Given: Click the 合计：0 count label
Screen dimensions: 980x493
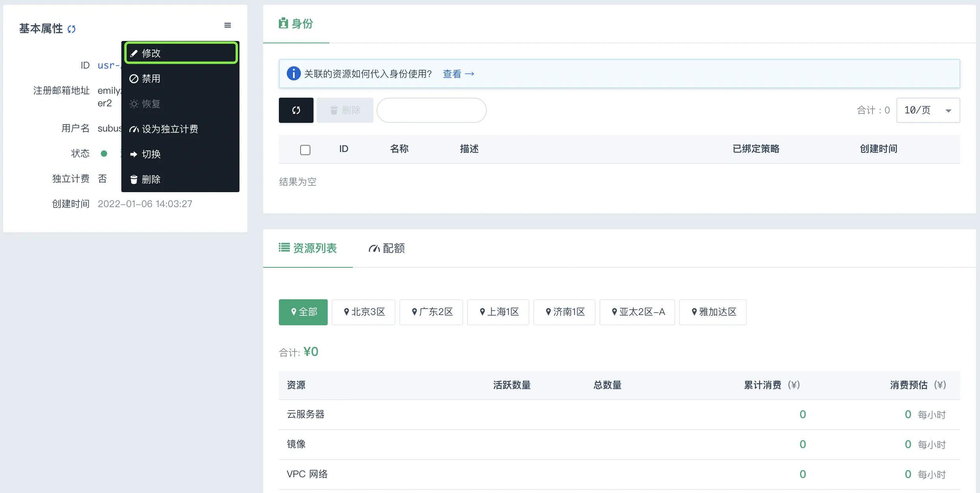Looking at the screenshot, I should 873,110.
